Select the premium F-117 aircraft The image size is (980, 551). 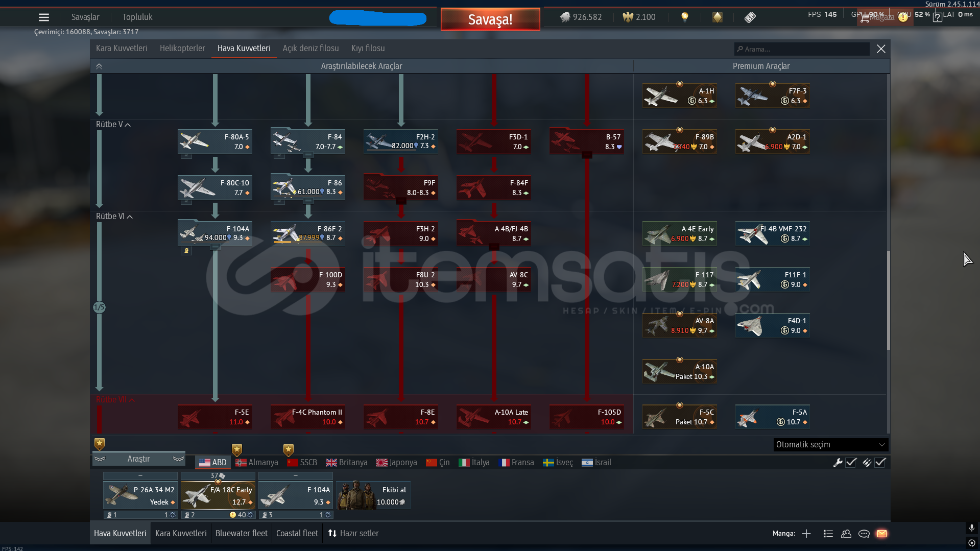[x=680, y=279]
